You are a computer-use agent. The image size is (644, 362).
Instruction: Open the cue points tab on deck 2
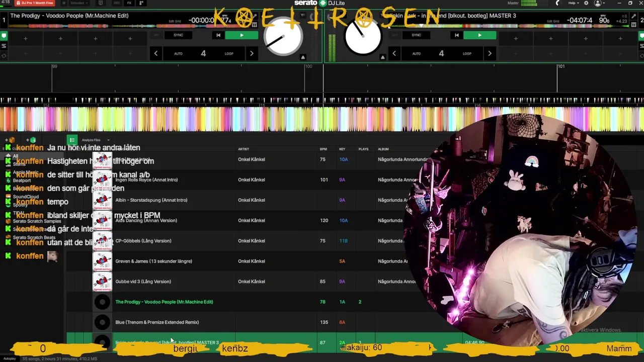641,36
